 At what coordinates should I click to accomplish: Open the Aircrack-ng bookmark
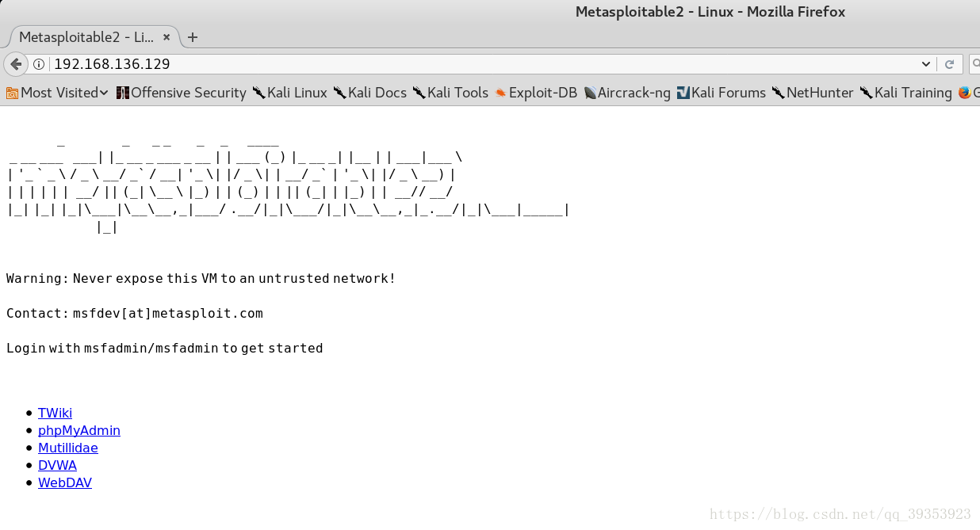tap(627, 93)
